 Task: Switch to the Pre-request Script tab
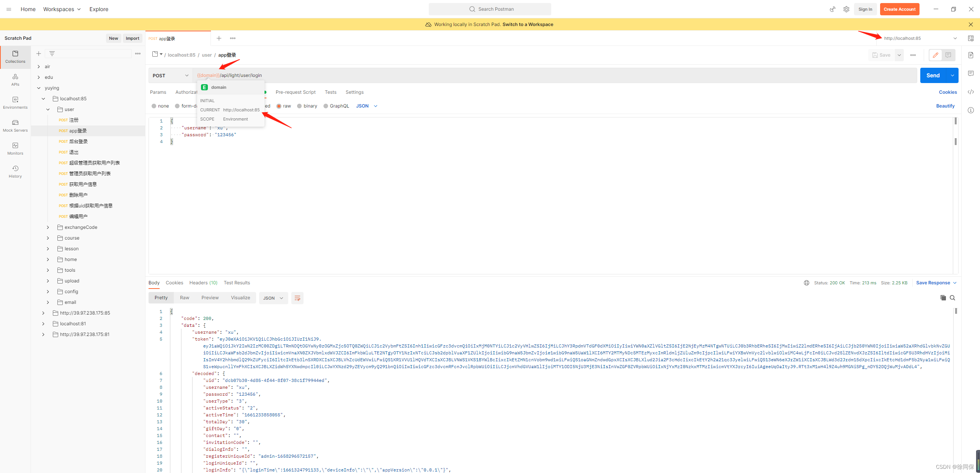pos(296,92)
